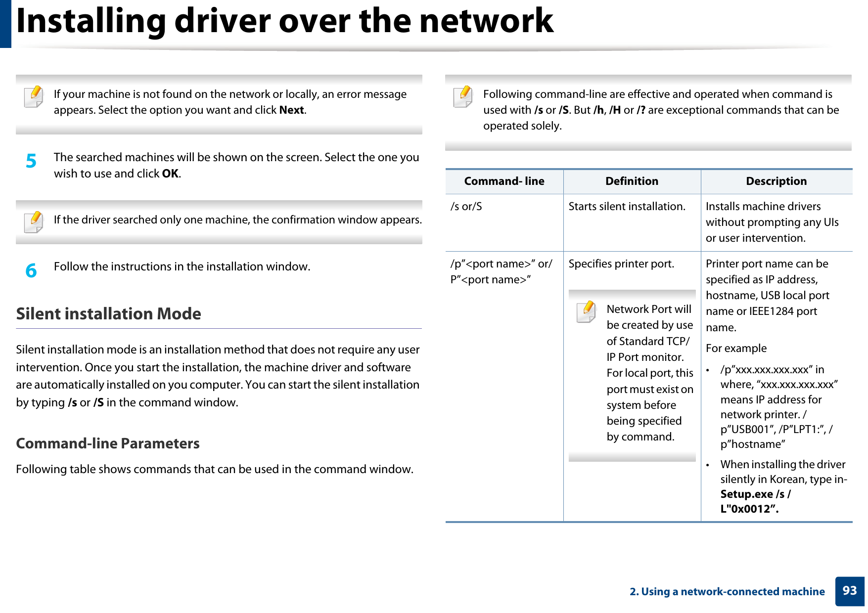This screenshot has width=868, height=613.
Task: Click the 'For example' text in Description column
Action: (736, 349)
